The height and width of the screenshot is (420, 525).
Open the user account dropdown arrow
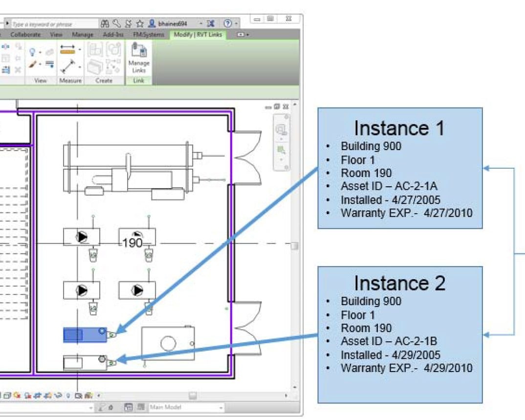(x=201, y=23)
